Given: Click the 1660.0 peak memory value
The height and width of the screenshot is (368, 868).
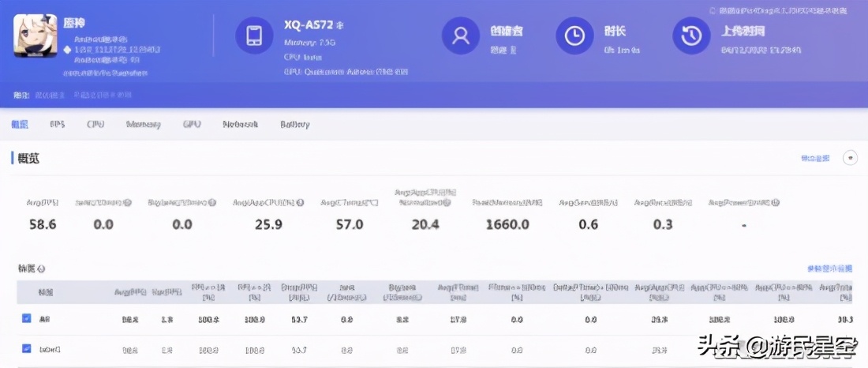Looking at the screenshot, I should pos(507,224).
